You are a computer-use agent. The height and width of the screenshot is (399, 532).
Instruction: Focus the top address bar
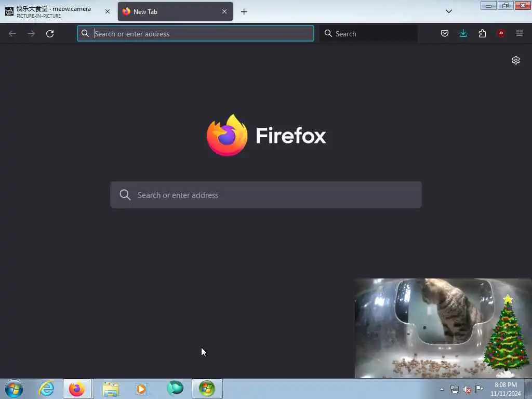click(195, 34)
